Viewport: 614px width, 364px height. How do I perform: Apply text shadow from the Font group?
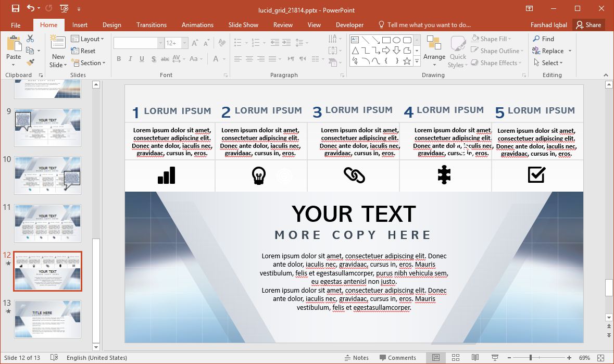pyautogui.click(x=153, y=59)
